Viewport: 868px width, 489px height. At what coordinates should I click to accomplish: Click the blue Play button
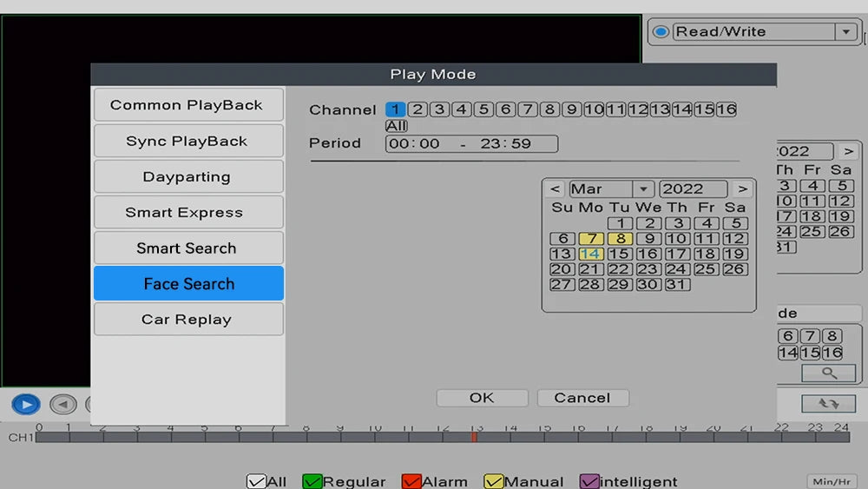[26, 404]
